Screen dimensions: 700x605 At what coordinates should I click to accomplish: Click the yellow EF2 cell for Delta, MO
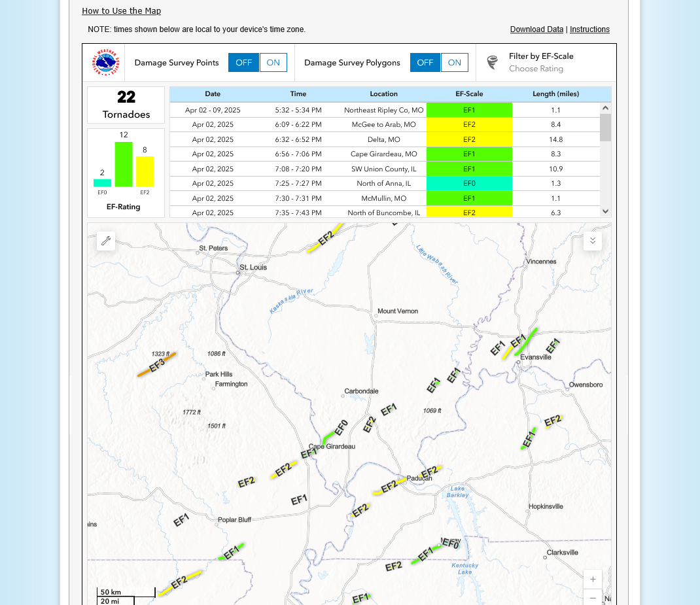click(x=469, y=139)
